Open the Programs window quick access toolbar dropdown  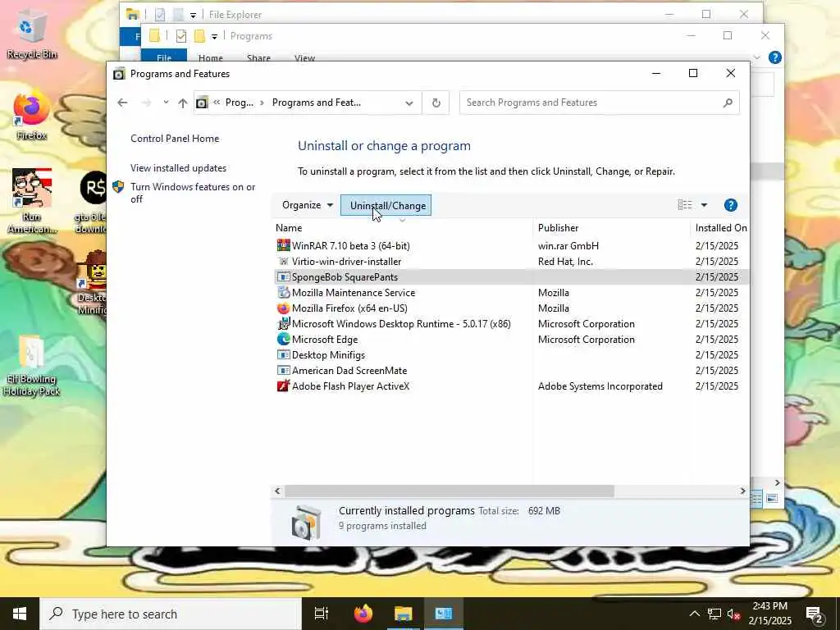(214, 36)
